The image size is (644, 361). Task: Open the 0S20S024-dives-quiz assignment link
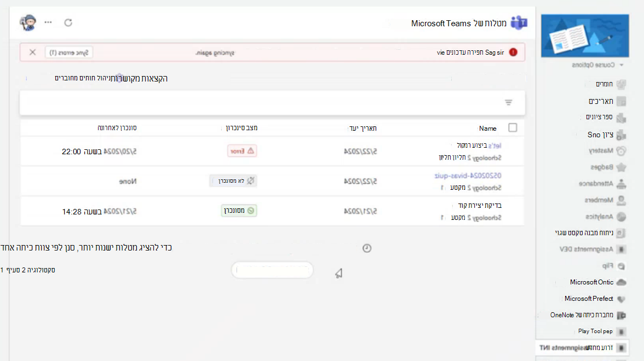468,176
